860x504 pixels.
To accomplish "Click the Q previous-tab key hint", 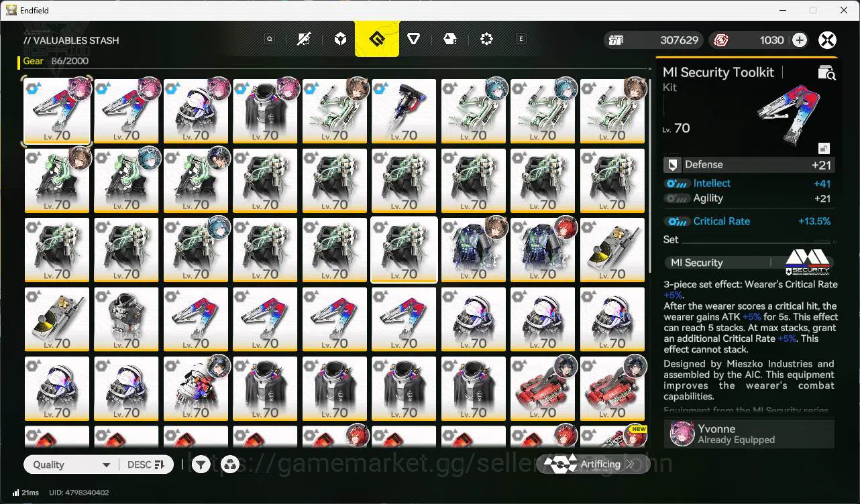I will click(x=269, y=39).
